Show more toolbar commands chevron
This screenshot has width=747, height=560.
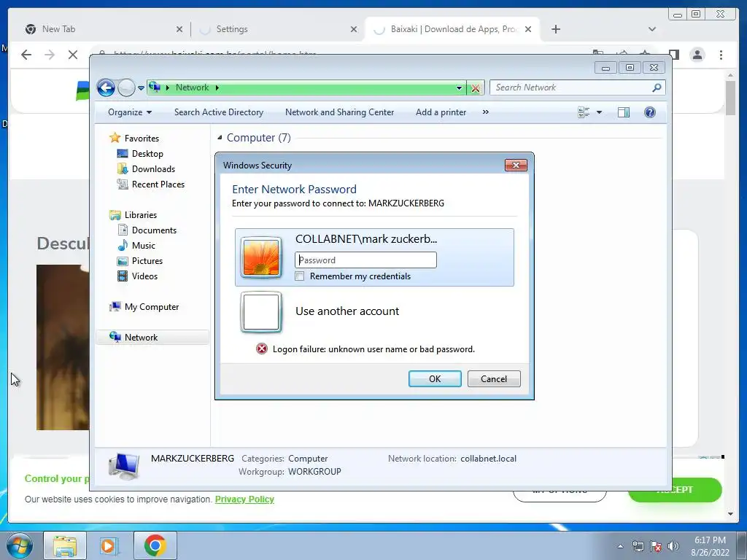point(485,112)
